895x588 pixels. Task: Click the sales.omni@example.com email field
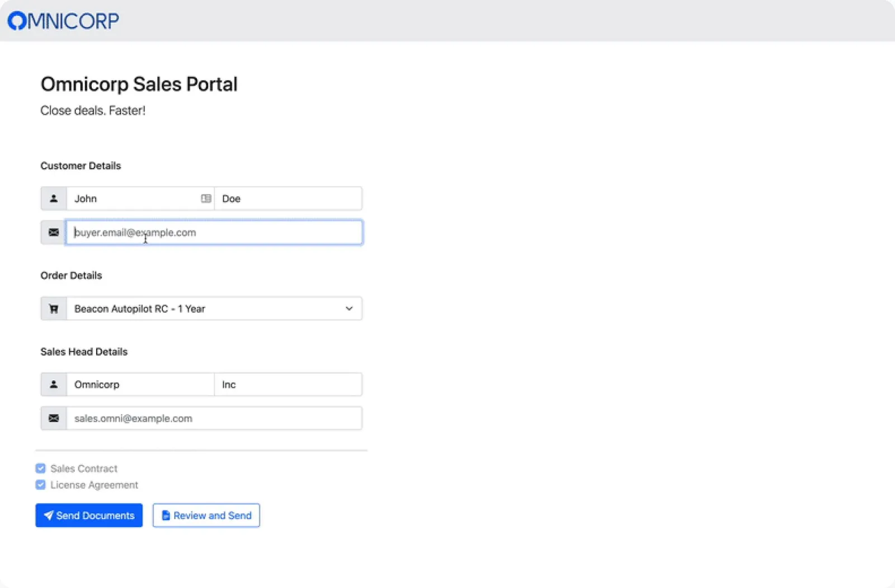(x=214, y=418)
